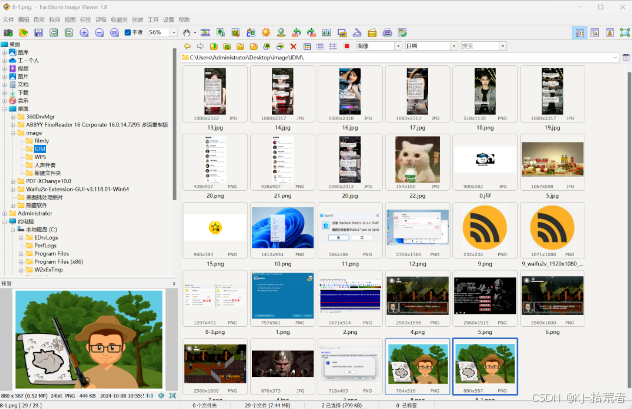632x409 pixels.
Task: Click the floppy disk save icon
Action: tap(38, 33)
